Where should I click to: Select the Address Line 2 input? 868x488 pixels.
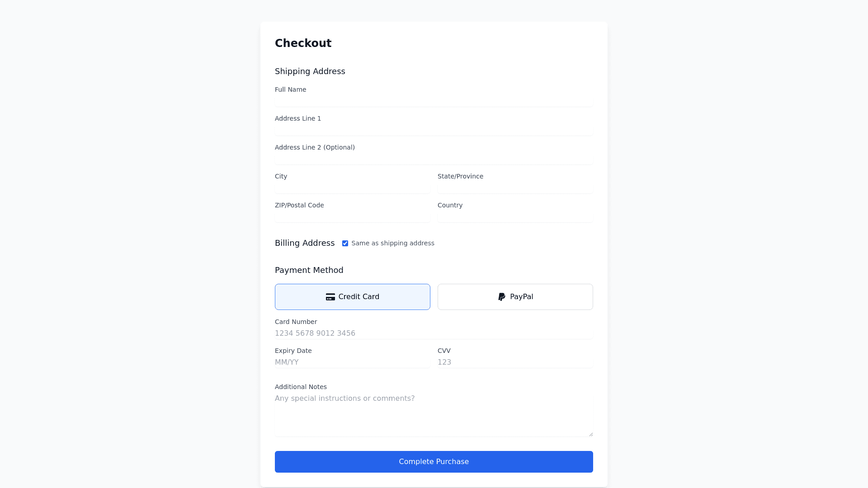[434, 159]
